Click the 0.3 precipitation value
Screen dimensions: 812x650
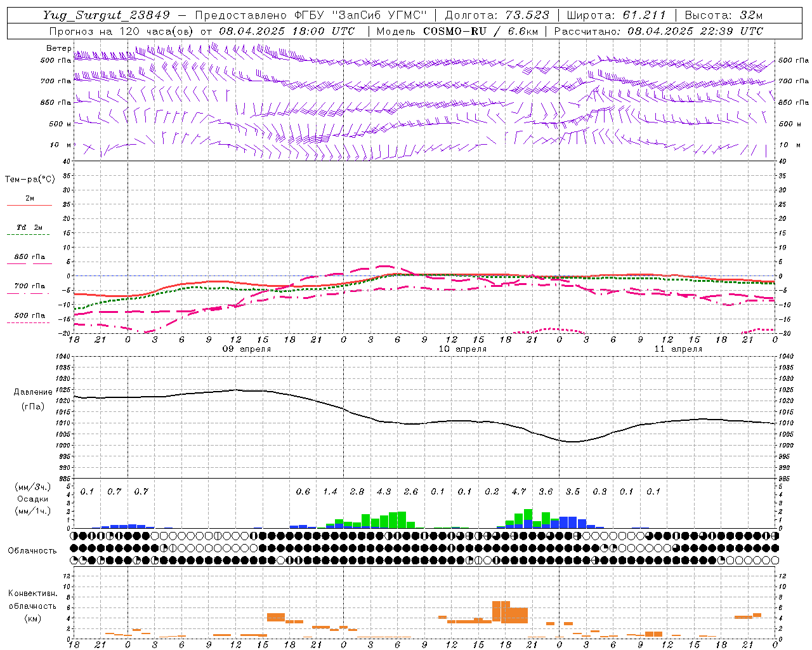point(599,492)
